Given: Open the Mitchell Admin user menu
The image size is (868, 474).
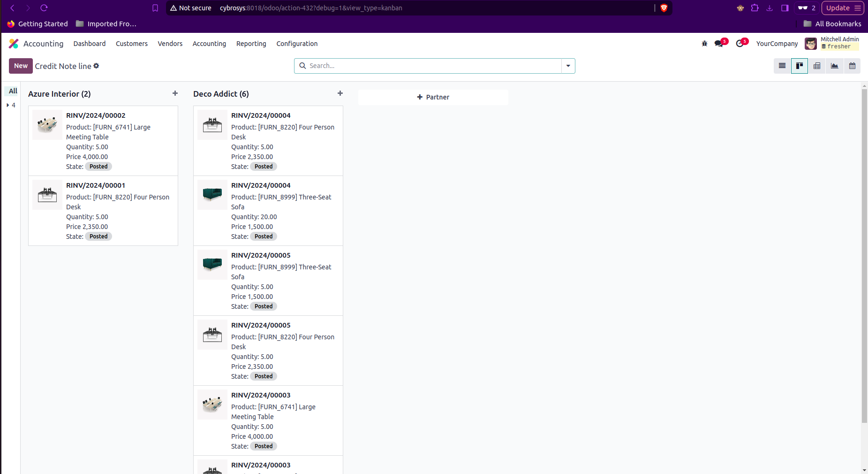Looking at the screenshot, I should click(832, 43).
